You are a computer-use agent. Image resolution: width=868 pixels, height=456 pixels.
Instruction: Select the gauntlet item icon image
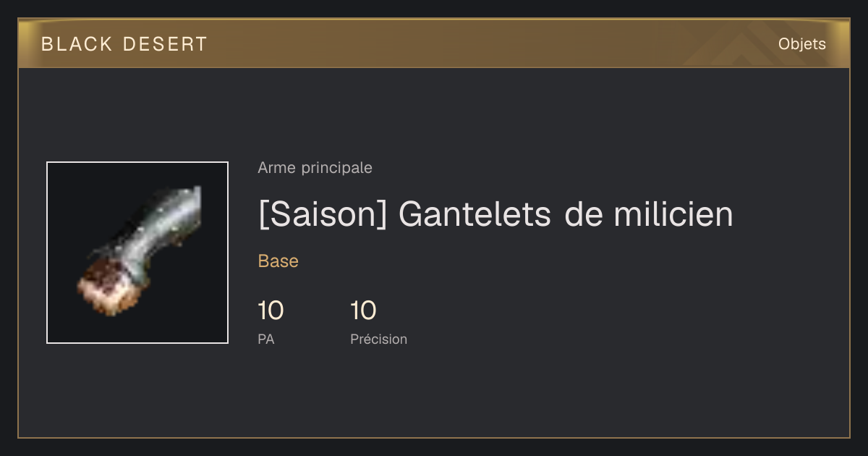tap(137, 253)
